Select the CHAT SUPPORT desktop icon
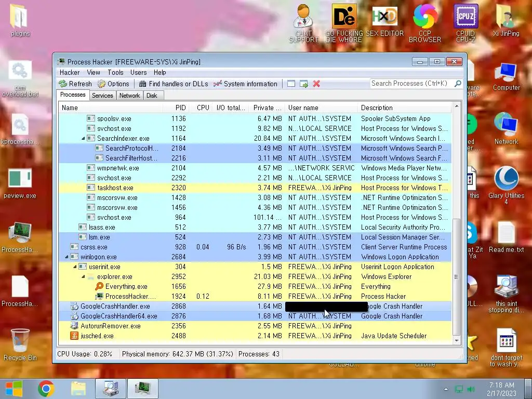The width and height of the screenshot is (532, 399). click(303, 23)
